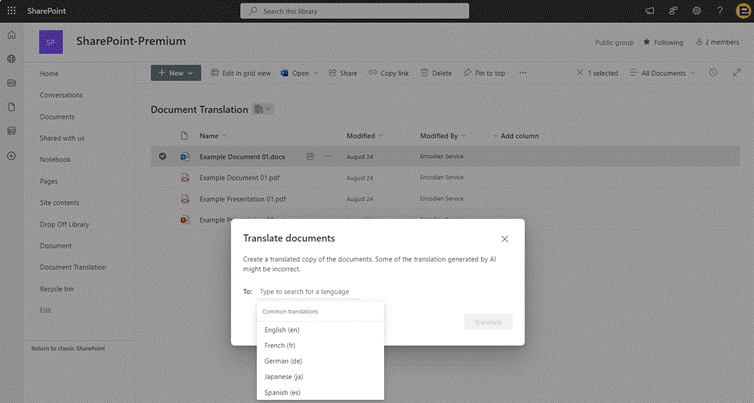Uncheck Example Document 01.docx selection circle
The image size is (754, 403).
click(162, 156)
